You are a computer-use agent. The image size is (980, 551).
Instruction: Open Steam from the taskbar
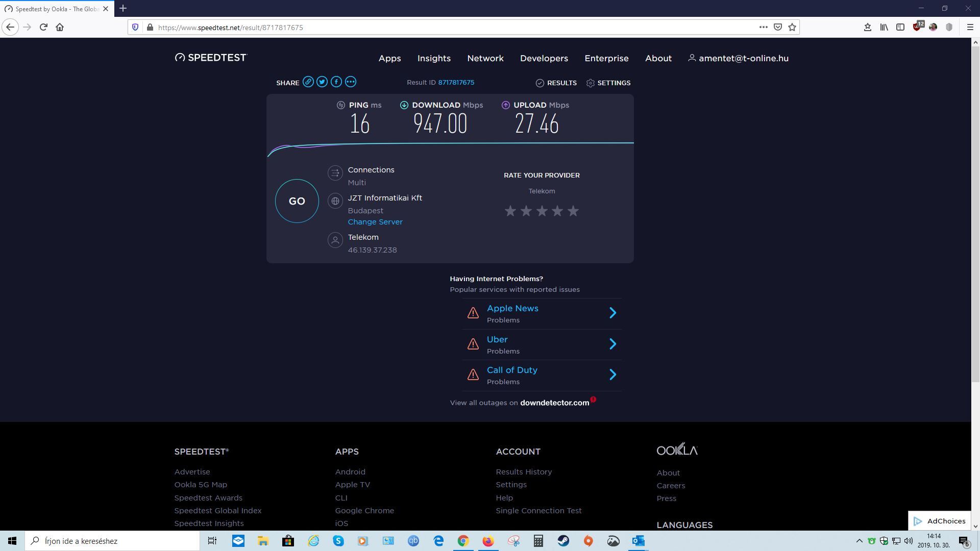point(563,541)
